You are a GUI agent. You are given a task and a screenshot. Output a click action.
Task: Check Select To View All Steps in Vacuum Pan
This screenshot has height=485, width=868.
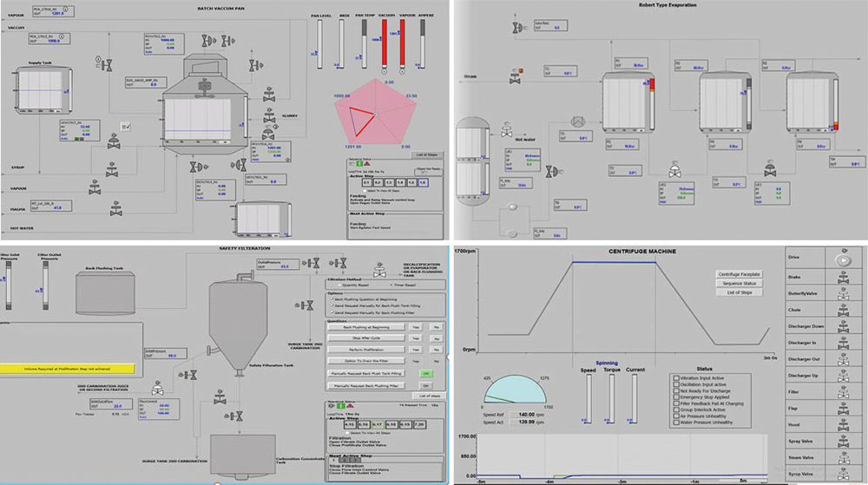(365, 191)
